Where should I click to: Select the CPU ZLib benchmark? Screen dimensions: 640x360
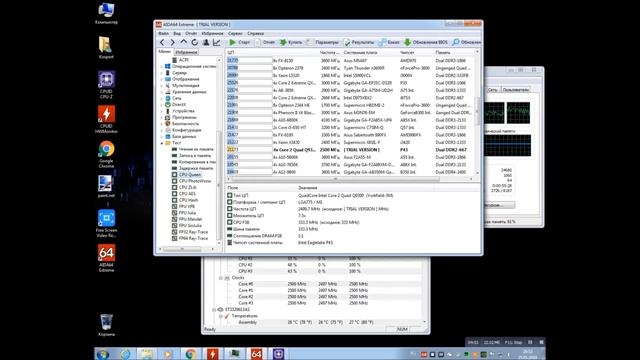click(187, 187)
